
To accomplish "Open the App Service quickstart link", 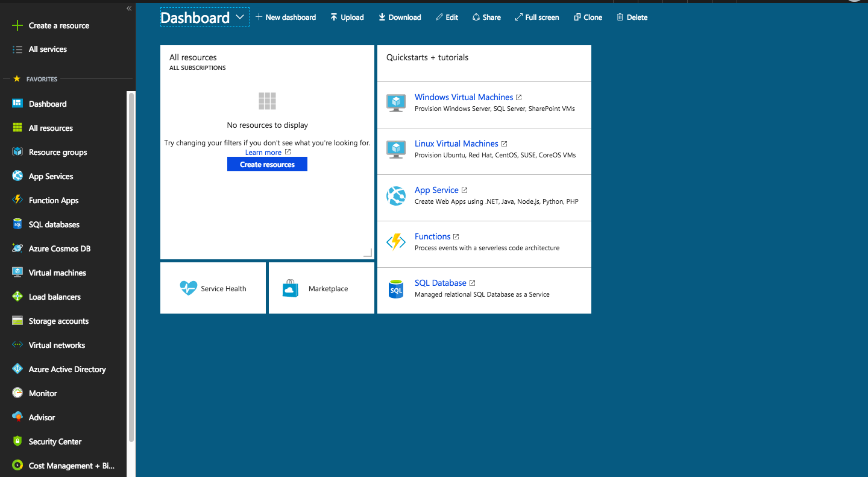I will (x=436, y=190).
